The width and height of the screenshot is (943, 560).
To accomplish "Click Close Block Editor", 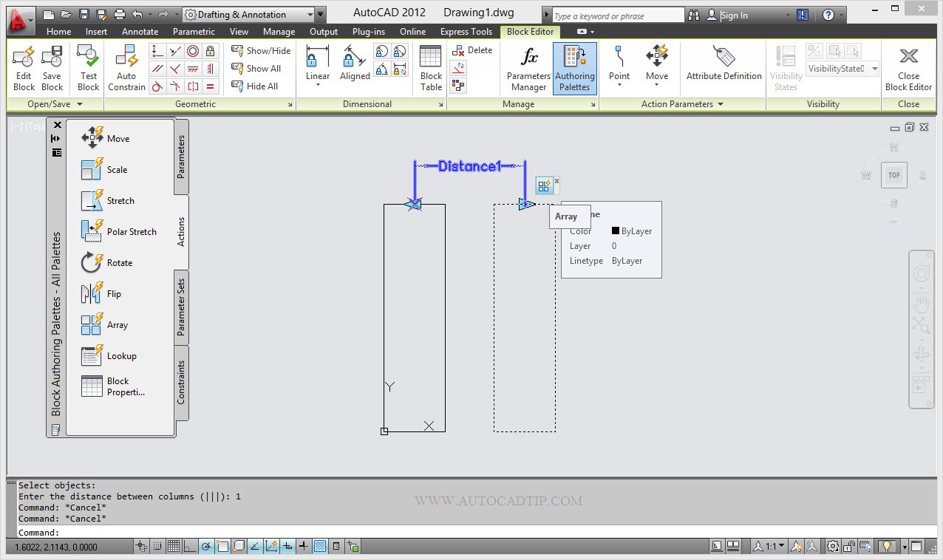I will 909,69.
